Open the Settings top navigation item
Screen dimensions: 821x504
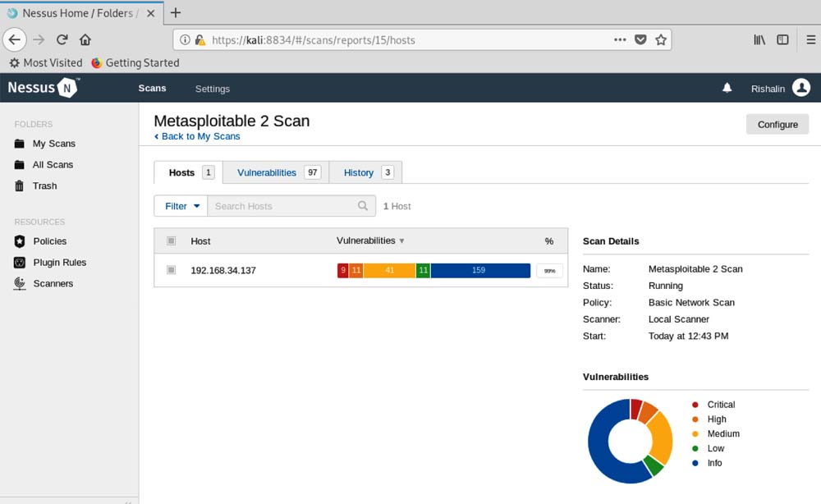point(212,89)
